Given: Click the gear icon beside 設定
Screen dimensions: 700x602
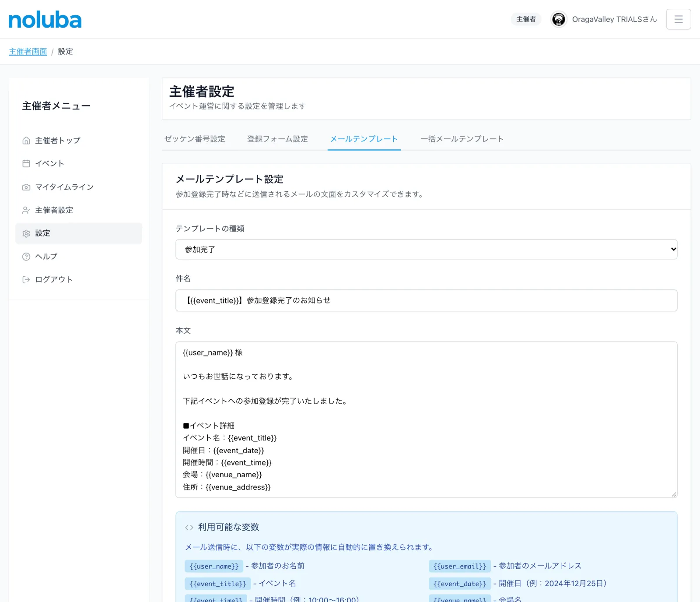Looking at the screenshot, I should point(26,233).
